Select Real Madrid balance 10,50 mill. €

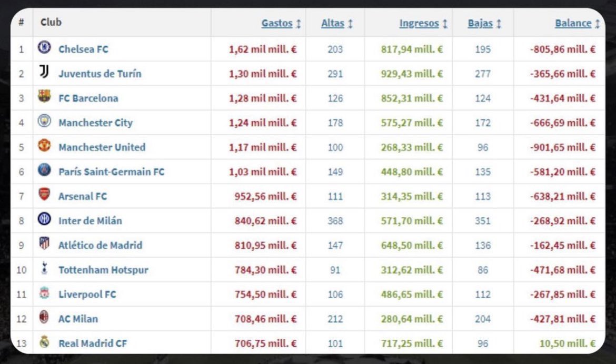(567, 343)
